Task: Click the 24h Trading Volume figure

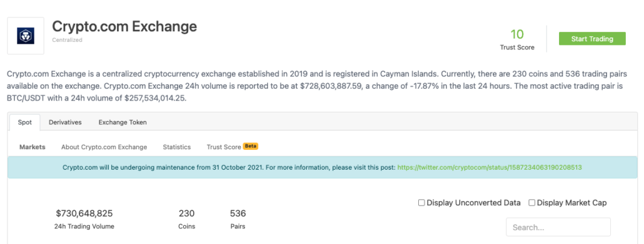Action: tap(84, 213)
